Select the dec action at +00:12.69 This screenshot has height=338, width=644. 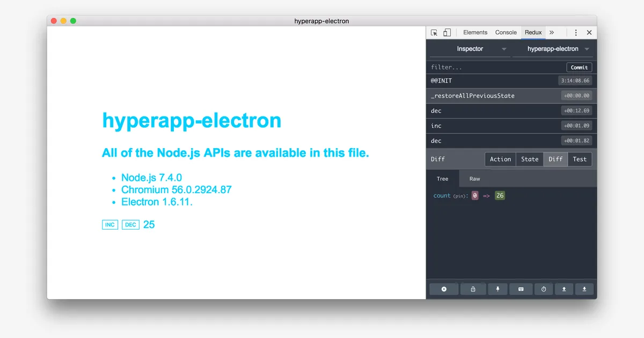click(x=511, y=111)
